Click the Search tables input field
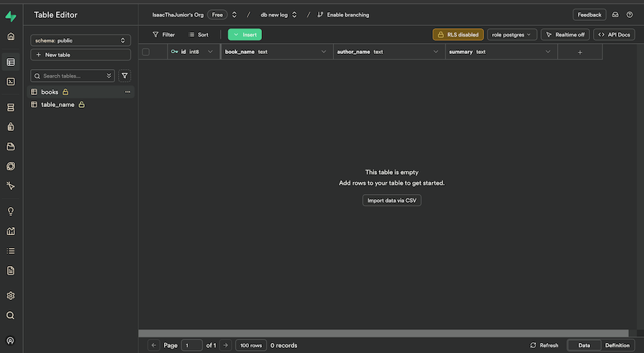Screen dimensions: 644x353 click(x=72, y=75)
